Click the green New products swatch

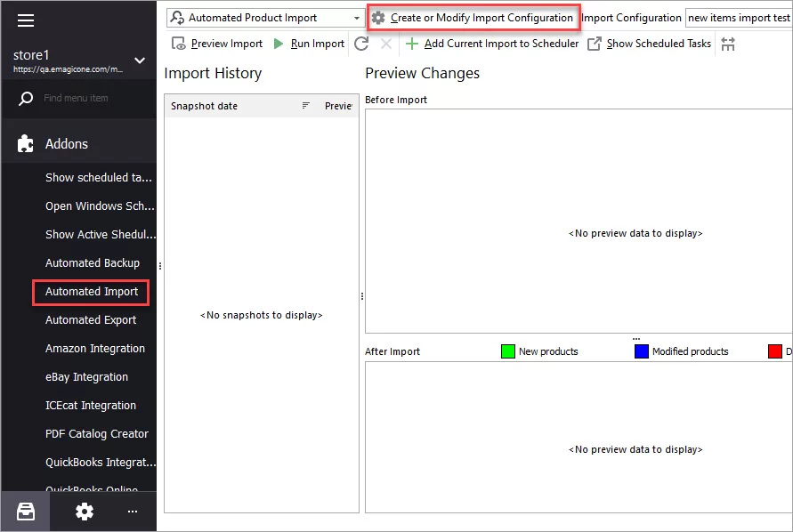508,351
